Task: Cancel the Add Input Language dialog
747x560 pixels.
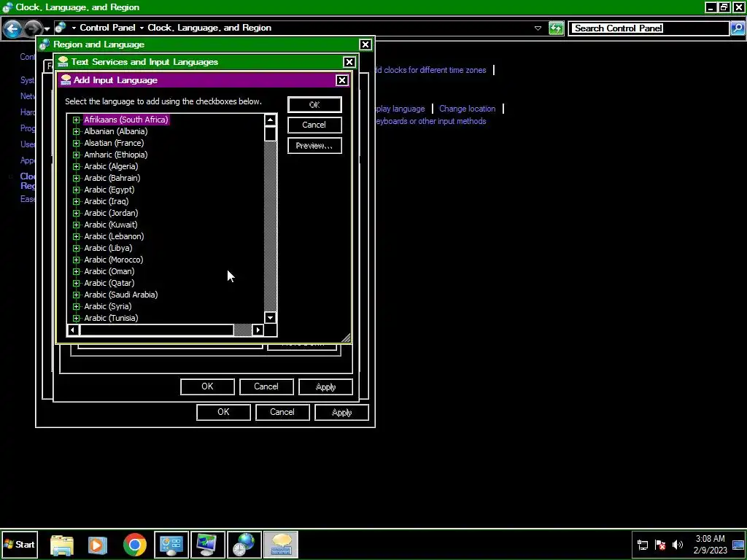Action: [314, 125]
